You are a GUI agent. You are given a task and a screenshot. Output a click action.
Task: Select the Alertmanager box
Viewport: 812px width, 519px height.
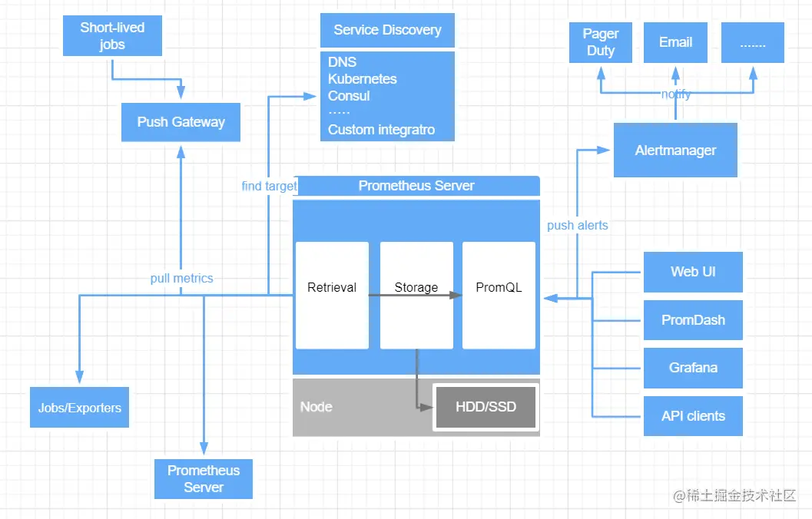pos(675,150)
